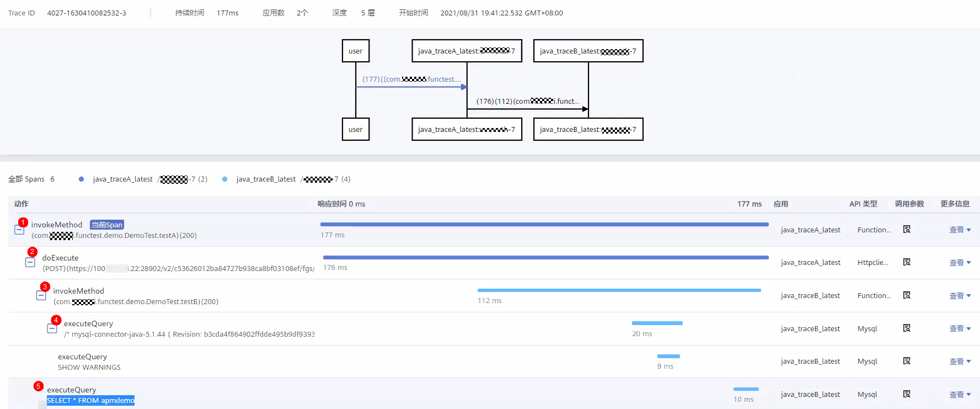Image resolution: width=980 pixels, height=409 pixels.
Task: Open 查看 dropdown for testA invokeMethod row
Action: (x=960, y=230)
